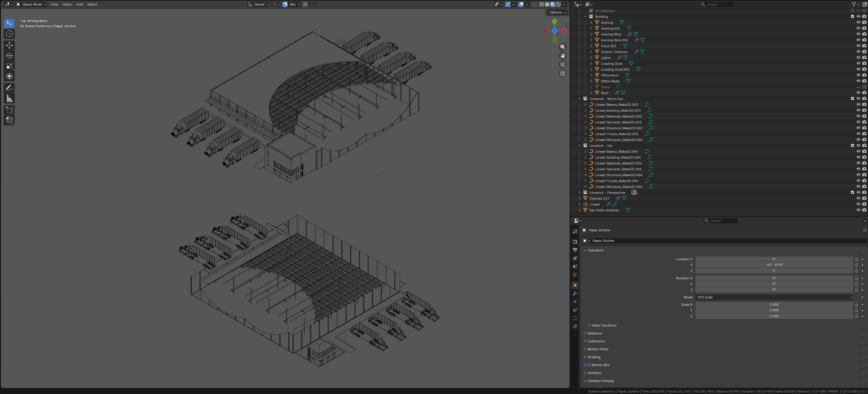Open the Add menu in the viewport header
The height and width of the screenshot is (394, 868).
[80, 4]
